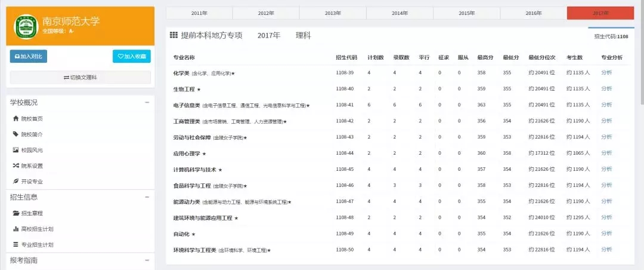Click 分析 for 环境科学与工程类
Image resolution: width=644 pixels, height=270 pixels.
coord(606,250)
